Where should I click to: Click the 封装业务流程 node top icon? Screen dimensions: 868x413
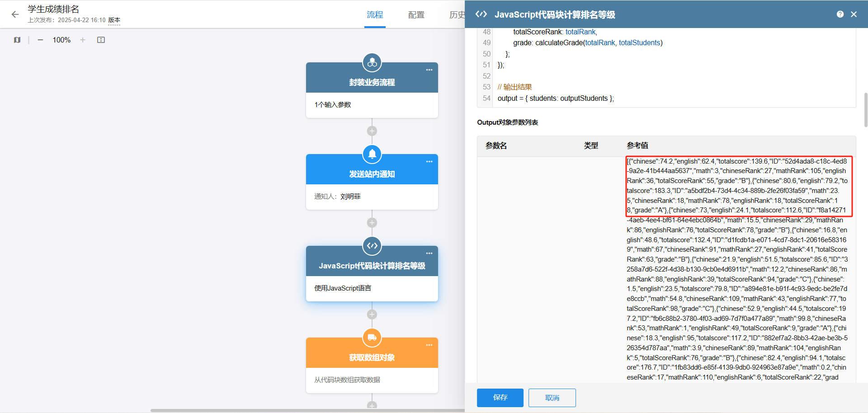pos(372,63)
